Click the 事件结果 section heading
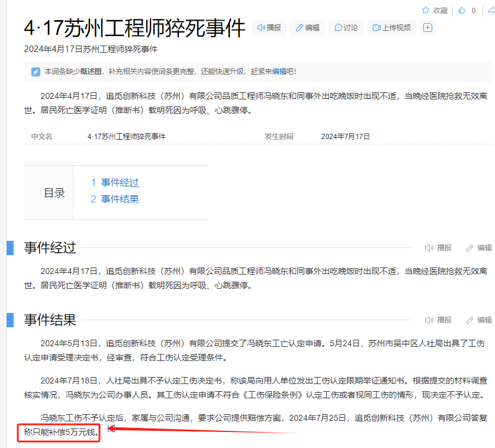 tap(50, 320)
